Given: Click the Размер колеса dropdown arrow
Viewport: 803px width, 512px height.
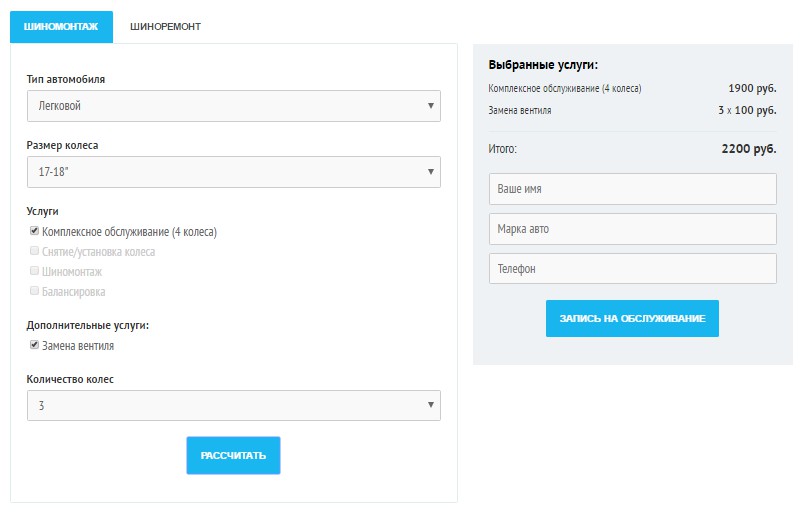Looking at the screenshot, I should tap(430, 172).
